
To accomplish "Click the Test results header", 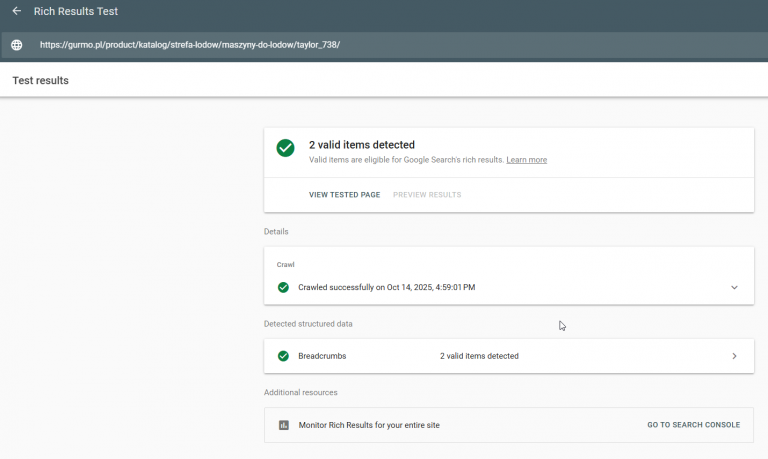I will (41, 80).
